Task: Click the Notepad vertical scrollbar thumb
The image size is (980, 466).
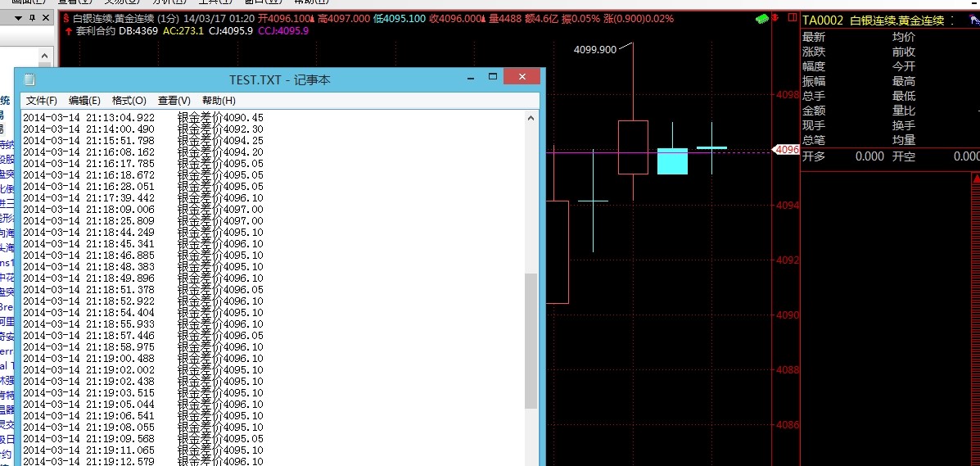Action: tap(531, 340)
